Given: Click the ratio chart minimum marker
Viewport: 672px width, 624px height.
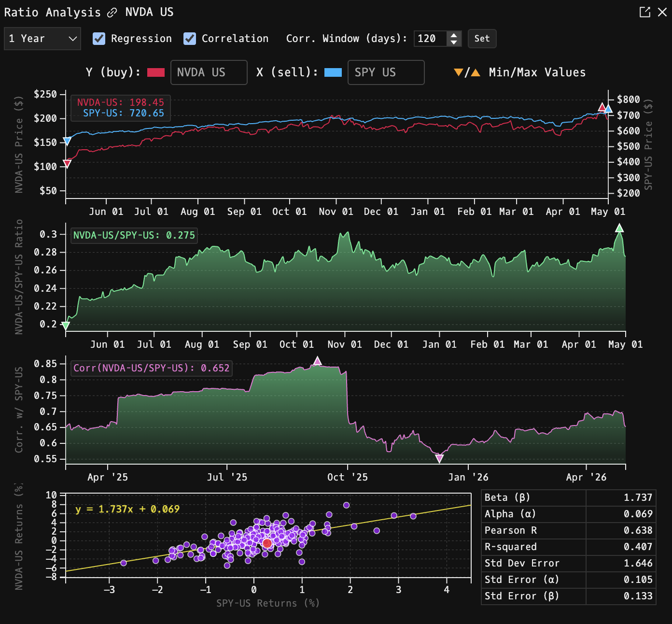Looking at the screenshot, I should tap(66, 326).
